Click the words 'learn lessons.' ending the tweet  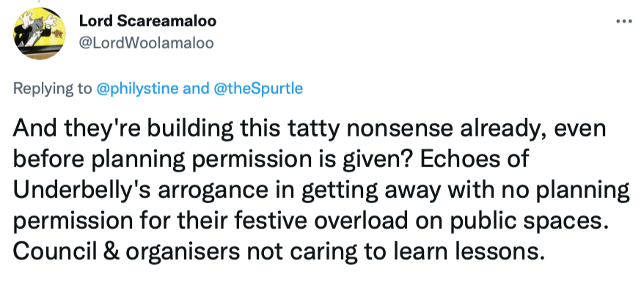[x=466, y=252]
